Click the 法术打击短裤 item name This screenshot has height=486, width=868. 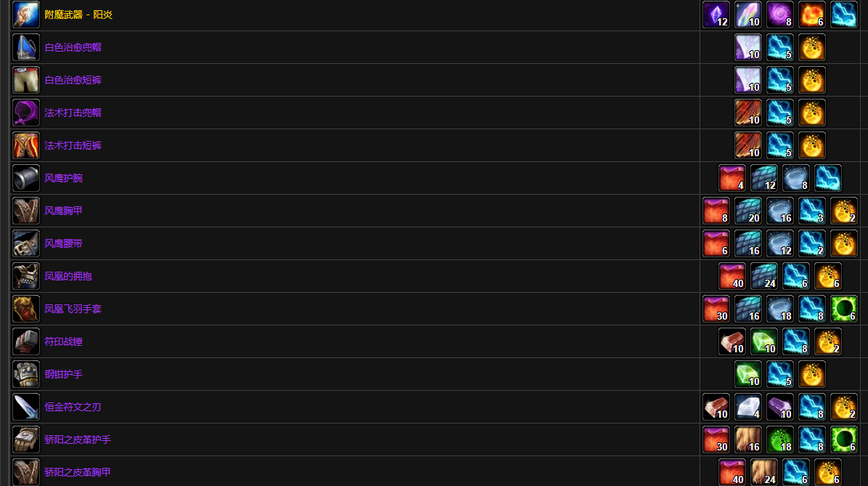tap(73, 145)
